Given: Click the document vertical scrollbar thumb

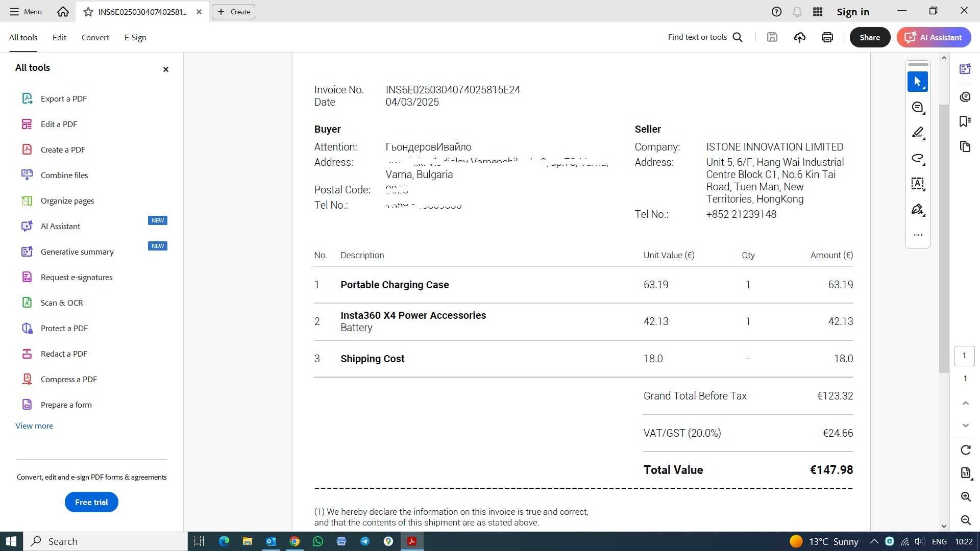Looking at the screenshot, I should pos(944,238).
